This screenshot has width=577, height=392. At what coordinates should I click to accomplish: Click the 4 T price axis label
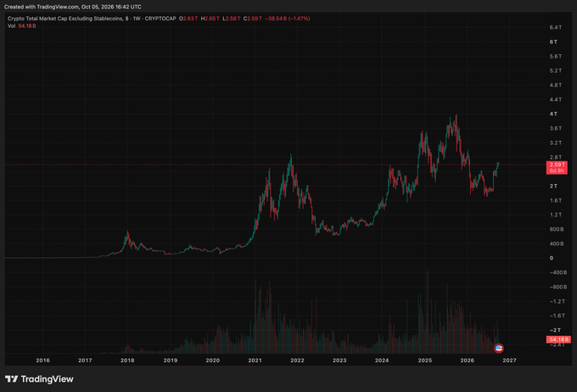553,114
